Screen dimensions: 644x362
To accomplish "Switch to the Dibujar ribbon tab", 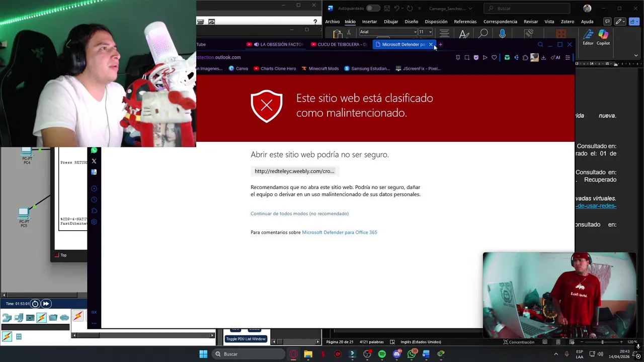I will (x=391, y=22).
